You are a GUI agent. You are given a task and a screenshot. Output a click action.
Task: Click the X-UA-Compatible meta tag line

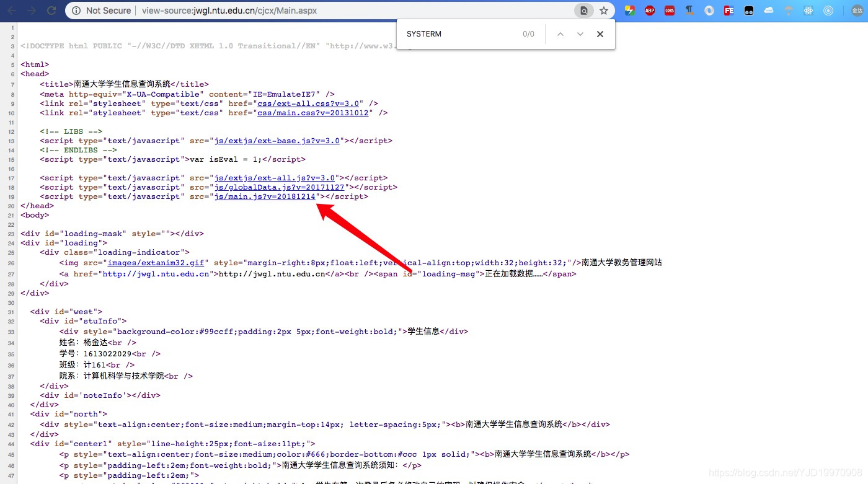point(187,94)
